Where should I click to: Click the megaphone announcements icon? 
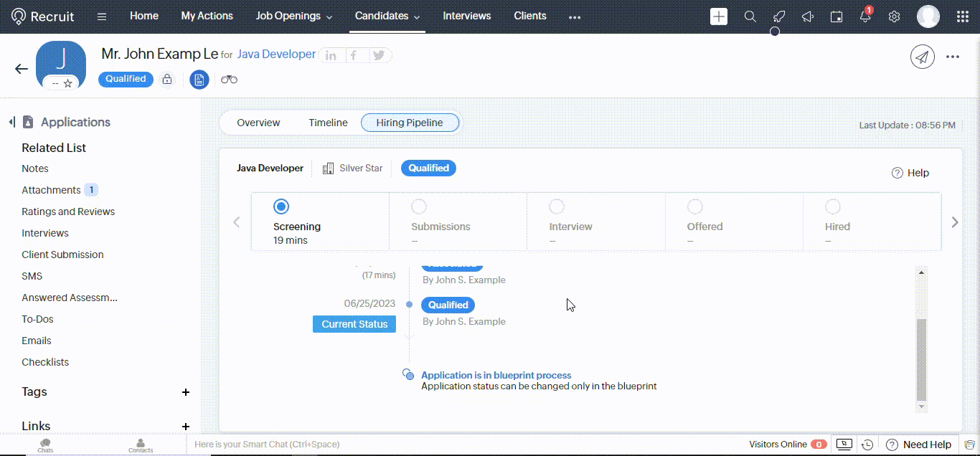point(808,16)
